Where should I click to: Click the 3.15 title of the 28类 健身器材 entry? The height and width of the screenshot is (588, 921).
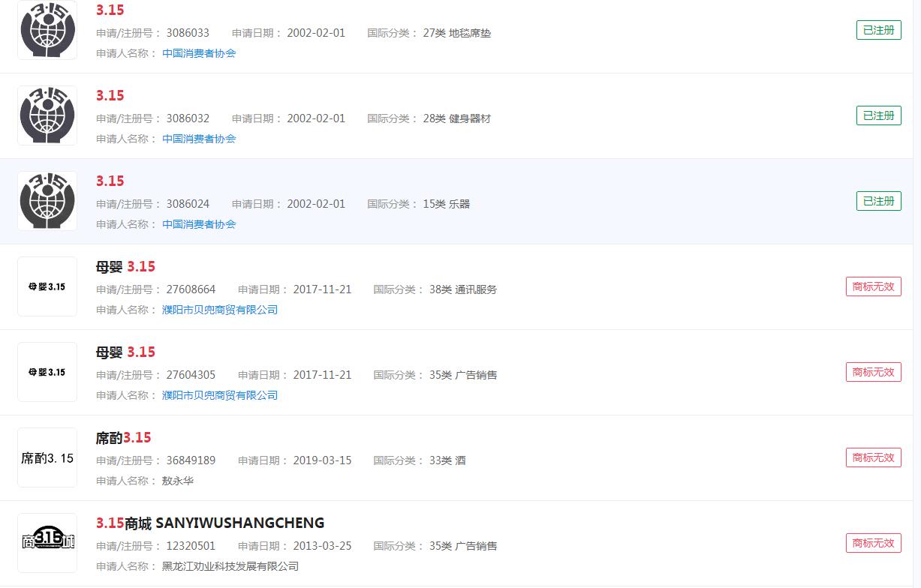point(110,96)
